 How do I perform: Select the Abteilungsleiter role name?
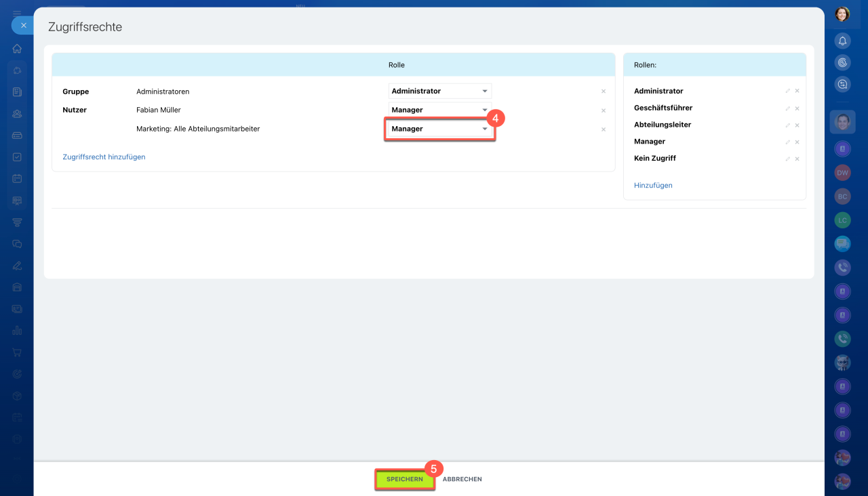pos(663,125)
